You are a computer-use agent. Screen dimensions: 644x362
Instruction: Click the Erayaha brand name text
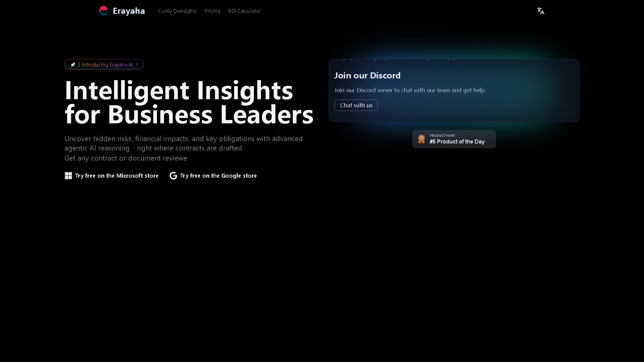tap(129, 11)
